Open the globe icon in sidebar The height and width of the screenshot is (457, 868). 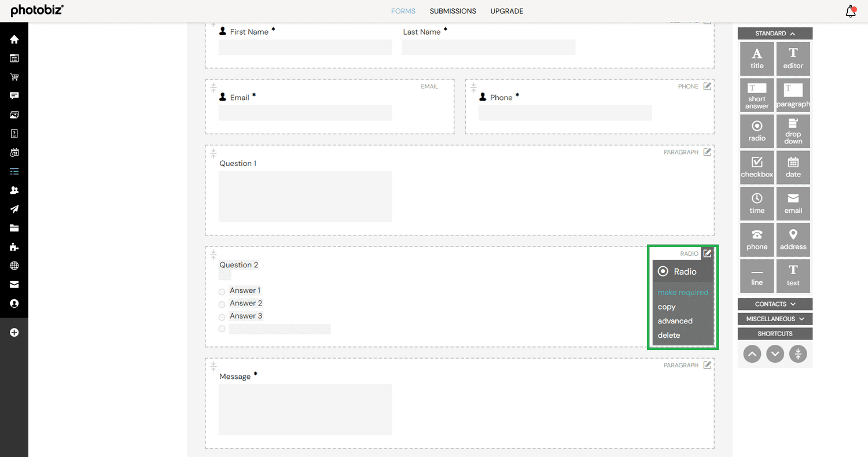coord(14,266)
